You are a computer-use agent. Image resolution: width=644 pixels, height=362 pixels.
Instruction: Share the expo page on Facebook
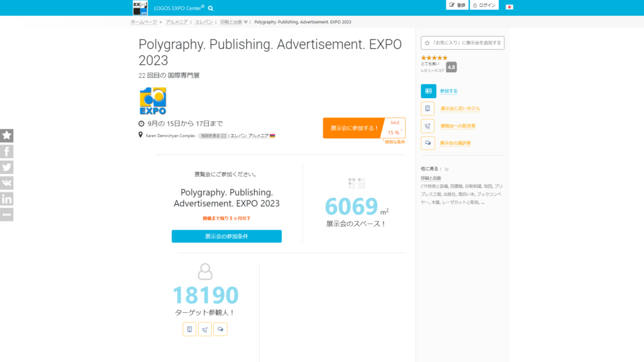point(7,151)
